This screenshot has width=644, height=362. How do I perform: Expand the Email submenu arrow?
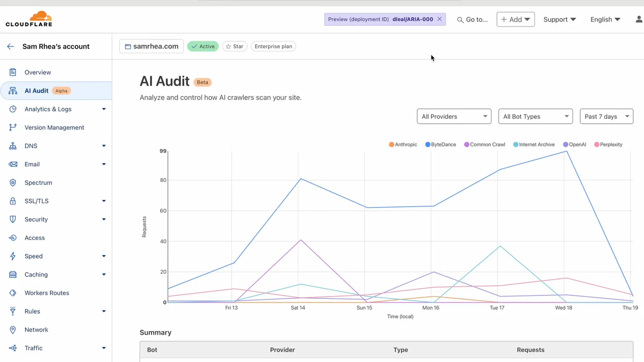pos(104,164)
